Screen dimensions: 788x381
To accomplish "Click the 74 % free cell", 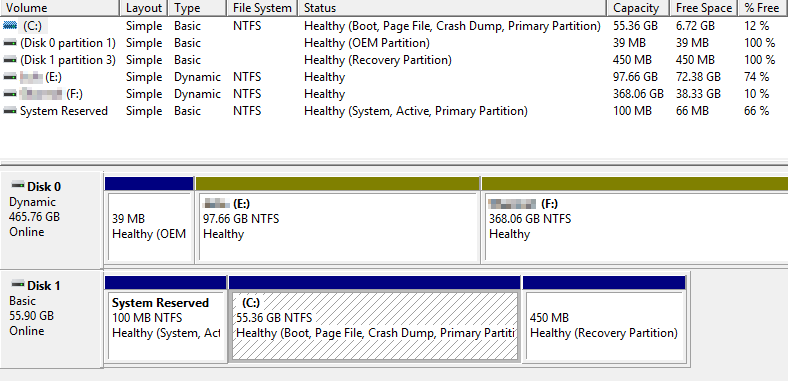I will pyautogui.click(x=757, y=77).
